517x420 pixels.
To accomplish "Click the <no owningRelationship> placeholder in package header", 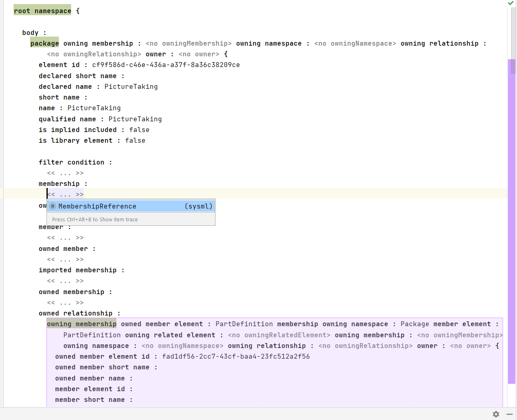I will click(94, 54).
